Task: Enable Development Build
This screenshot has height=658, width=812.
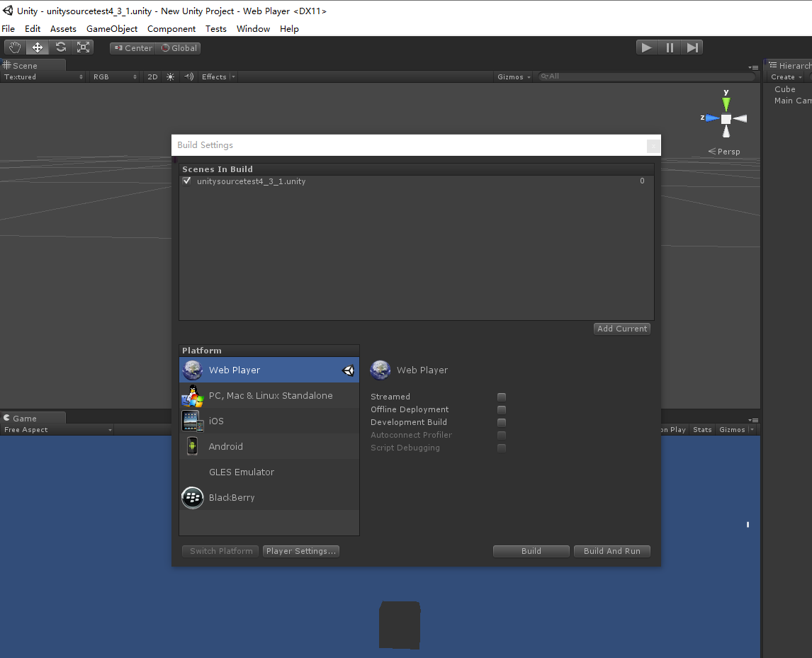Action: click(x=502, y=422)
